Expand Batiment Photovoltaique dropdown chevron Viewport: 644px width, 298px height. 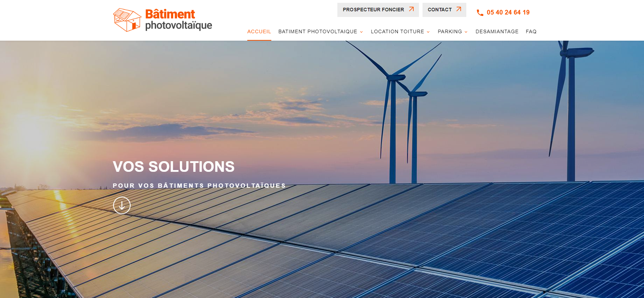pyautogui.click(x=361, y=32)
